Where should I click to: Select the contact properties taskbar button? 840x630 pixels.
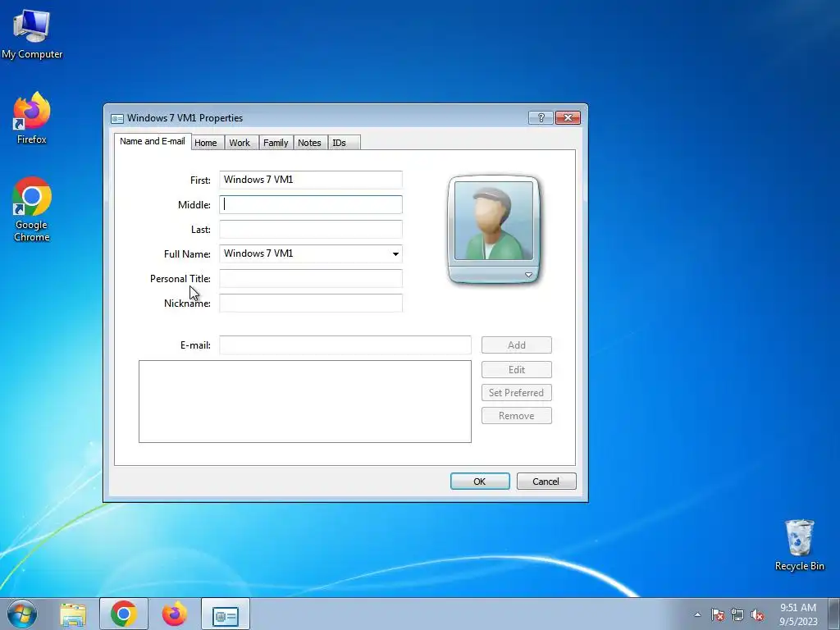coord(226,614)
